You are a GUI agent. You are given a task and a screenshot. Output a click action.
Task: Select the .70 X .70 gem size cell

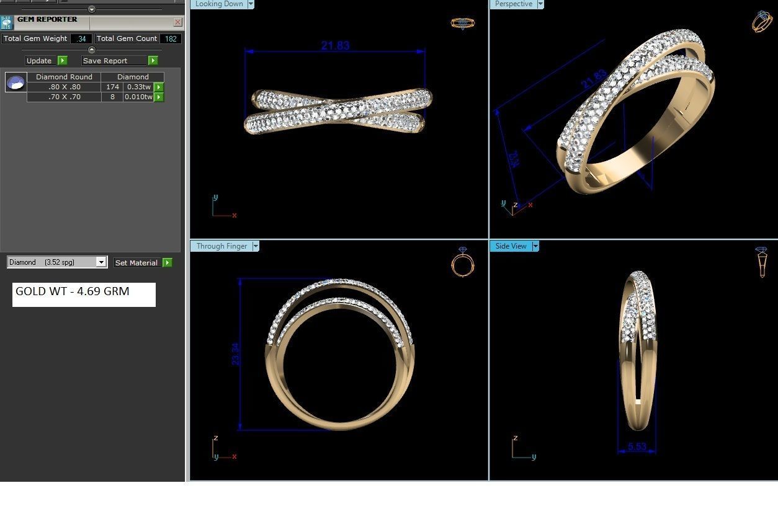pos(65,97)
